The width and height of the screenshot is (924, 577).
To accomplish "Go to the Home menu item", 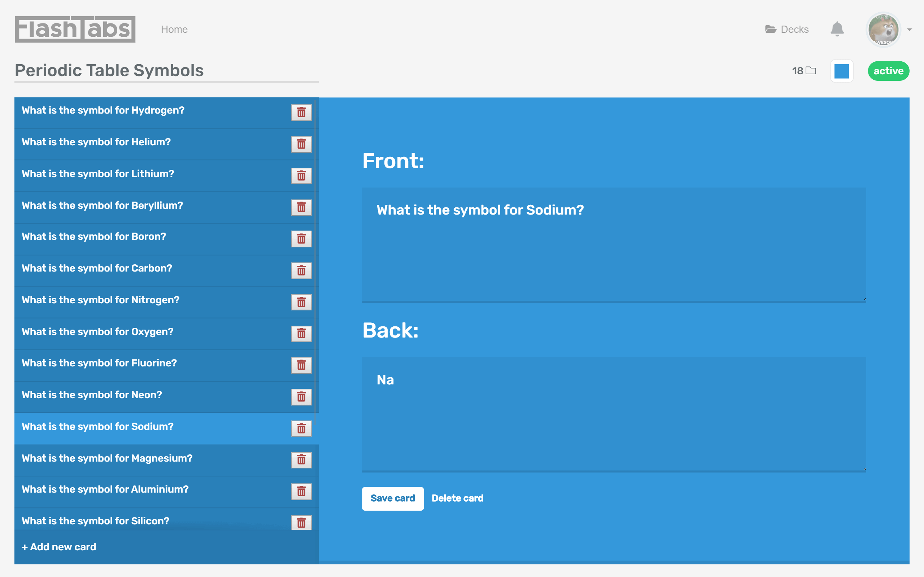I will click(174, 29).
